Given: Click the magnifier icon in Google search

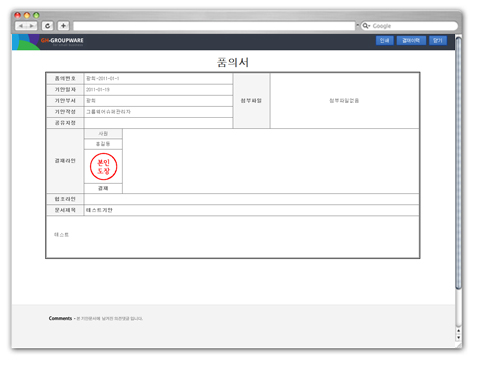Looking at the screenshot, I should pos(366,26).
